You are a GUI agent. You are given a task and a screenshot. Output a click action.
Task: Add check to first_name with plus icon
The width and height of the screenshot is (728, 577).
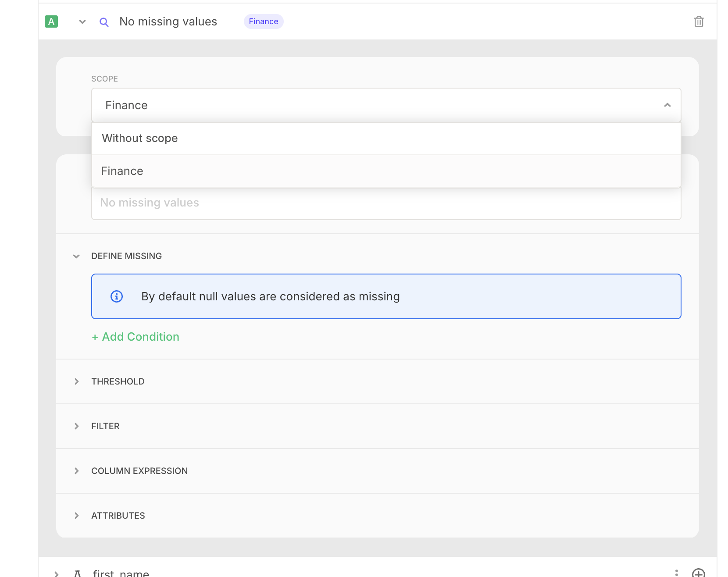(x=698, y=573)
